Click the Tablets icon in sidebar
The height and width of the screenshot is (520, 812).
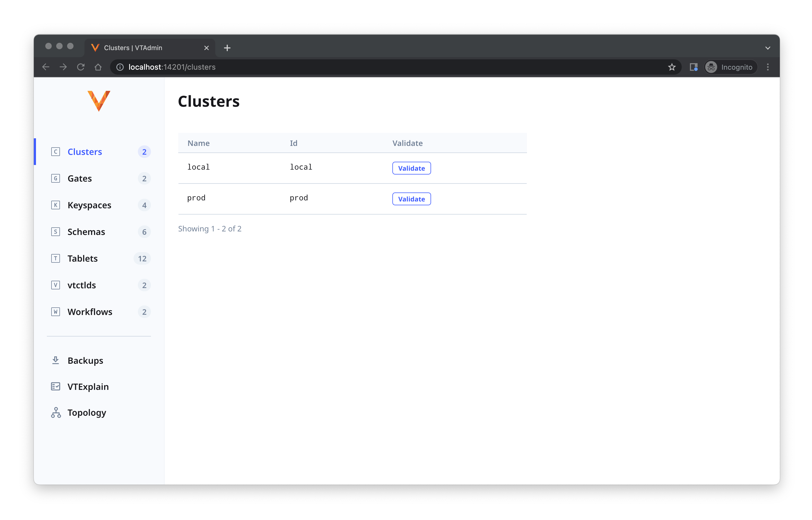tap(56, 258)
